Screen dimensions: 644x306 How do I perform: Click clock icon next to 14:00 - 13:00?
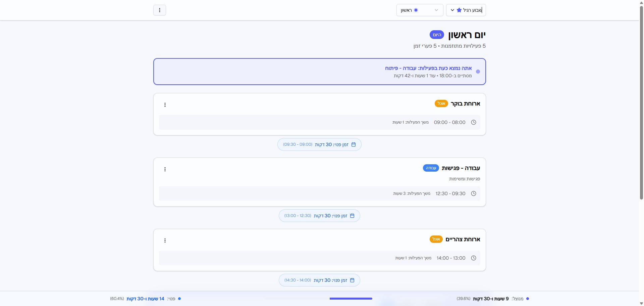click(474, 258)
